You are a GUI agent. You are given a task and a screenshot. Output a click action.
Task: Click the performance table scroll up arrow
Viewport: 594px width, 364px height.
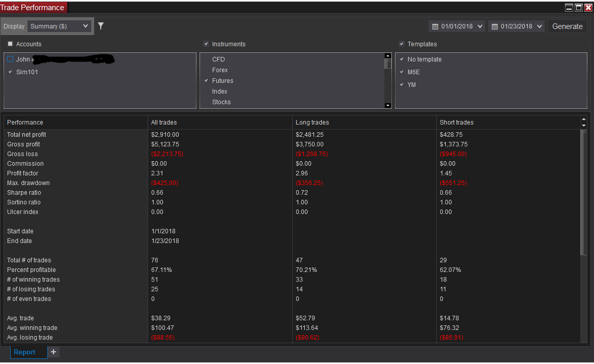pyautogui.click(x=584, y=119)
